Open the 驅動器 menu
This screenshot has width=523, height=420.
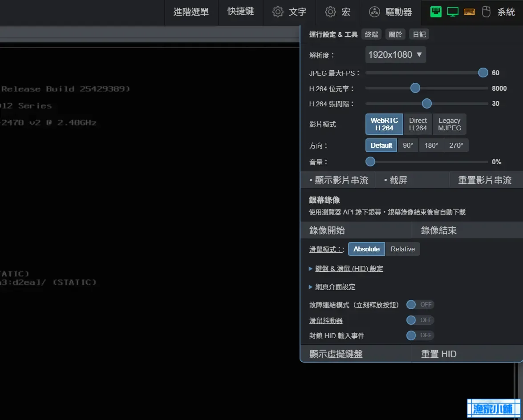coord(391,12)
